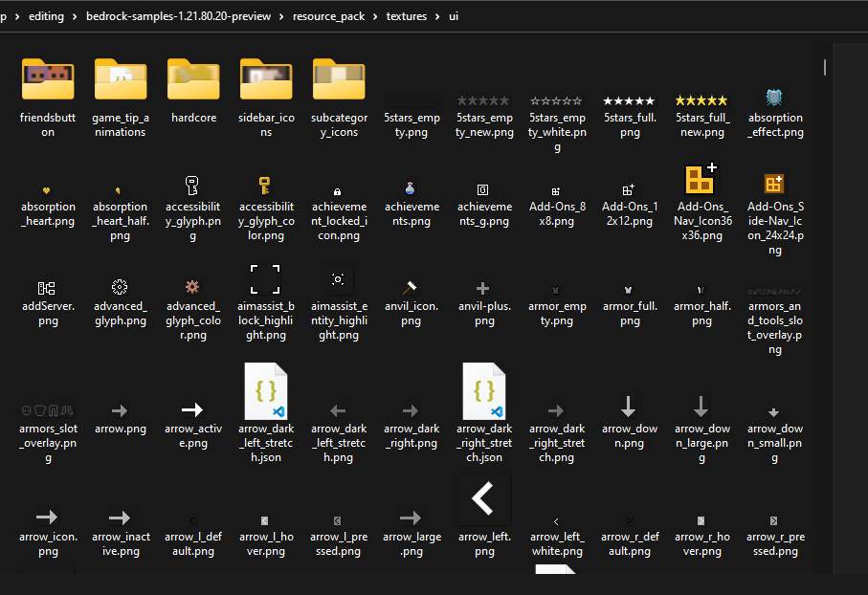Select the aimassist_block_highlight.png file
Screen dimensions: 868x595
[x=265, y=279]
